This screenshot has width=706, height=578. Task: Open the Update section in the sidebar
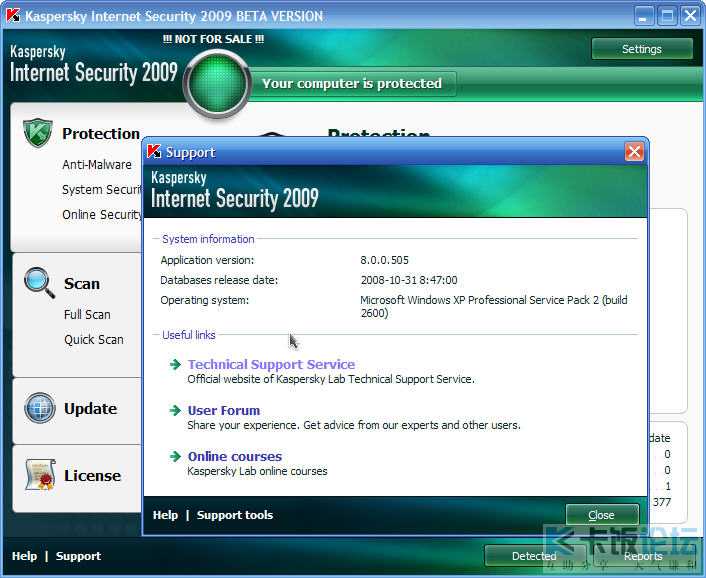91,408
